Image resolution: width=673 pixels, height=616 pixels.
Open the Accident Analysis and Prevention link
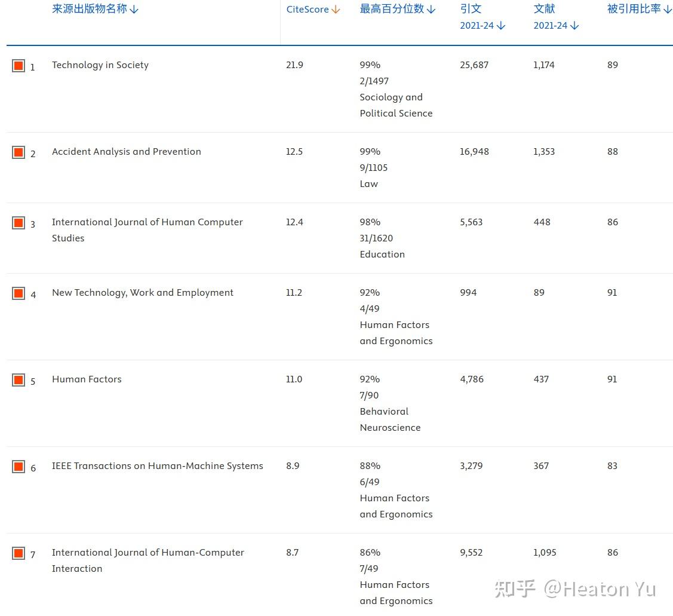pyautogui.click(x=127, y=152)
